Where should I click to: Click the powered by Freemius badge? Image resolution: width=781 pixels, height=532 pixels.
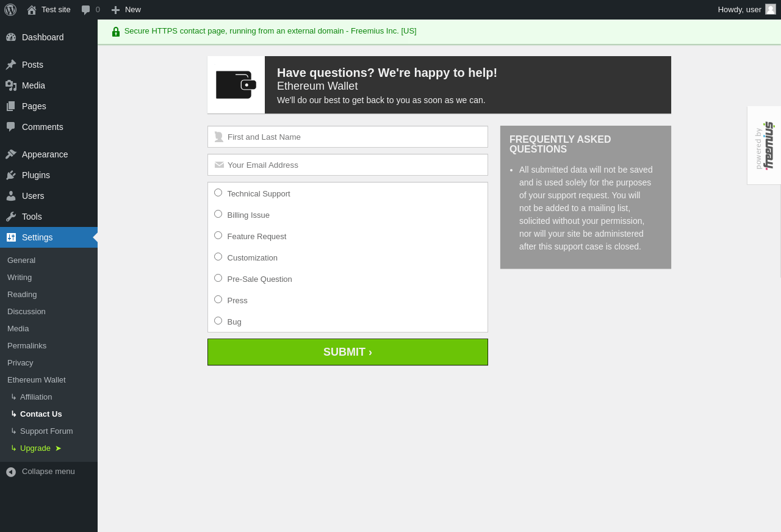pos(764,145)
